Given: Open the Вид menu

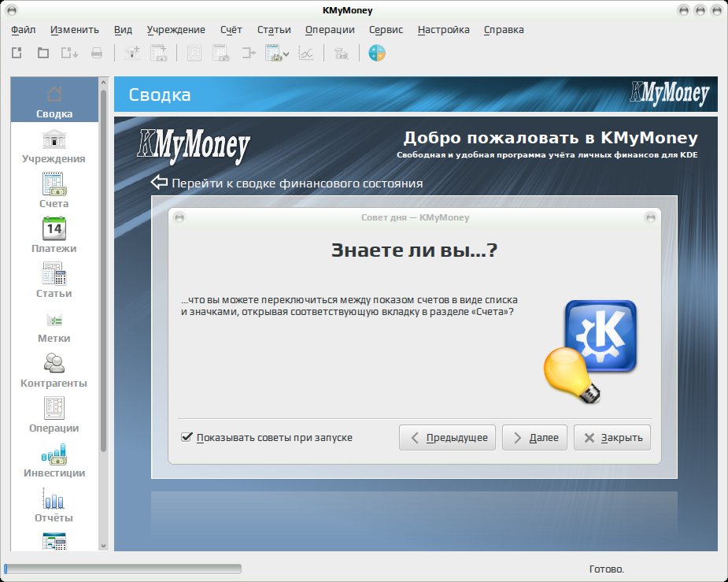Looking at the screenshot, I should [x=123, y=30].
